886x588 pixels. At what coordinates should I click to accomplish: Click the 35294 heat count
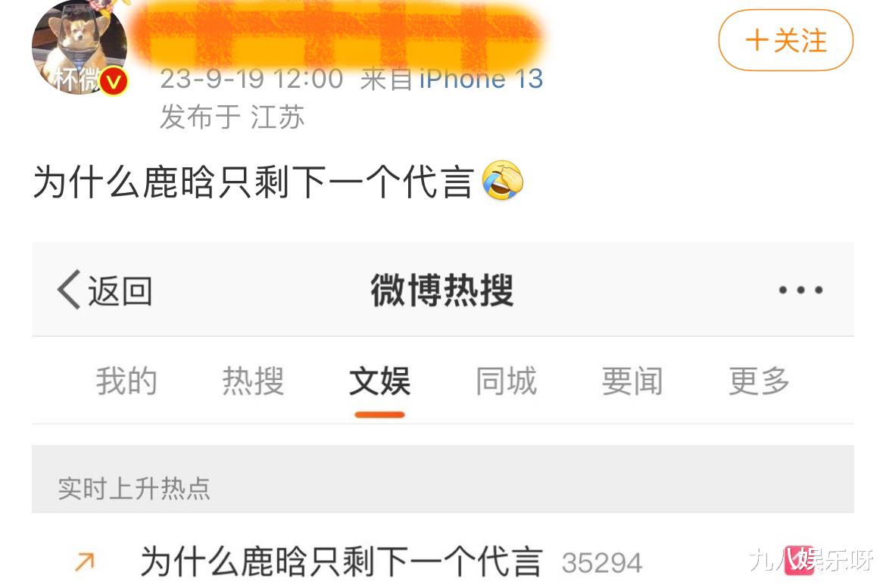coord(602,563)
